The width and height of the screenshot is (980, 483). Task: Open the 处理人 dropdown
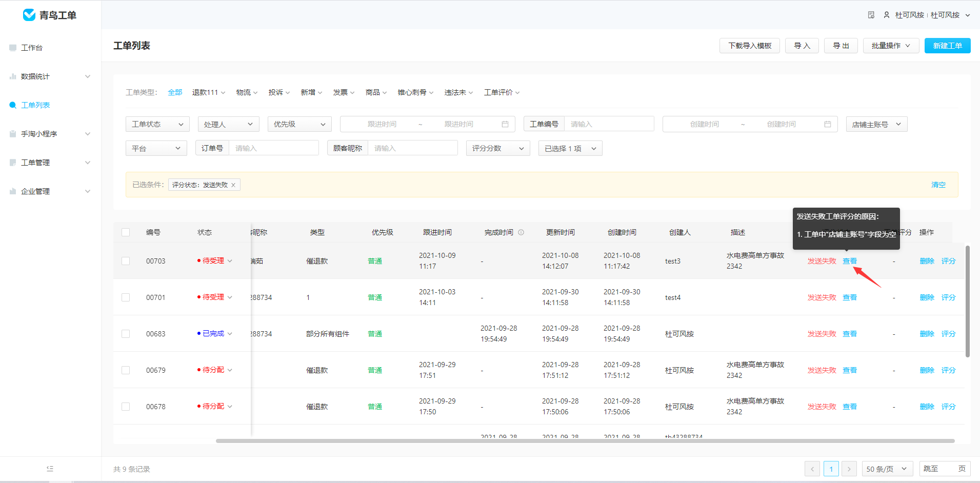[229, 124]
